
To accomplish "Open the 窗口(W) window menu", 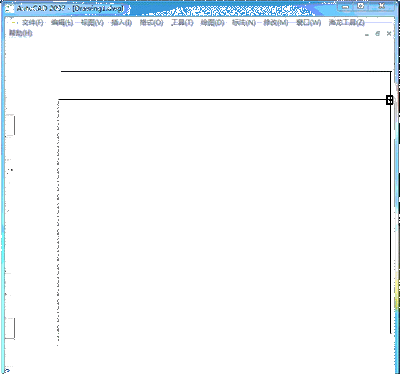I will 309,23.
